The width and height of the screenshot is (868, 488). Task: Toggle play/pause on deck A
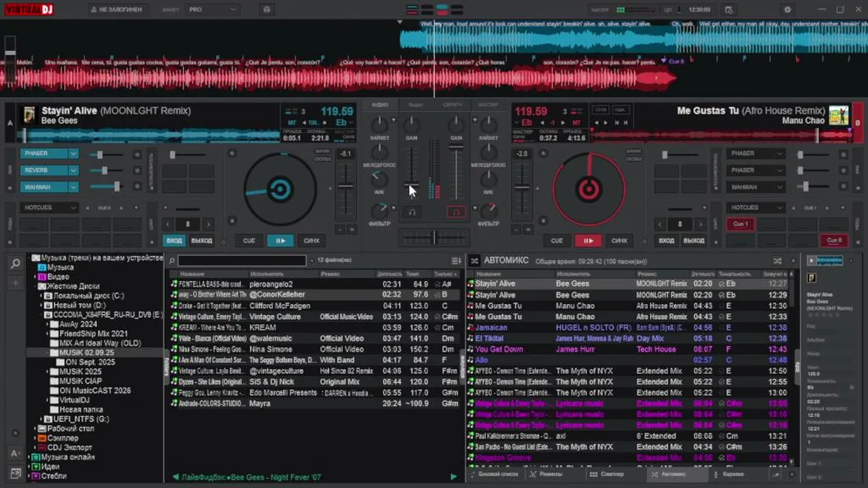point(279,240)
